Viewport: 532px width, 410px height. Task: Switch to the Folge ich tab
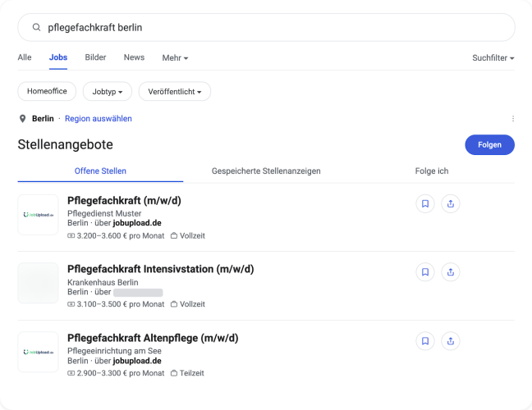point(432,171)
